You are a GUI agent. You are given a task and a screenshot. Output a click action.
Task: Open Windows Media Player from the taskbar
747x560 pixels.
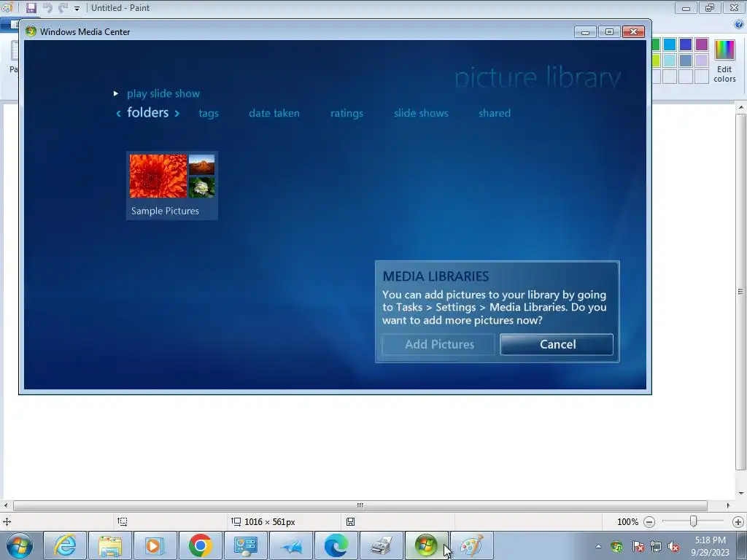pyautogui.click(x=155, y=545)
